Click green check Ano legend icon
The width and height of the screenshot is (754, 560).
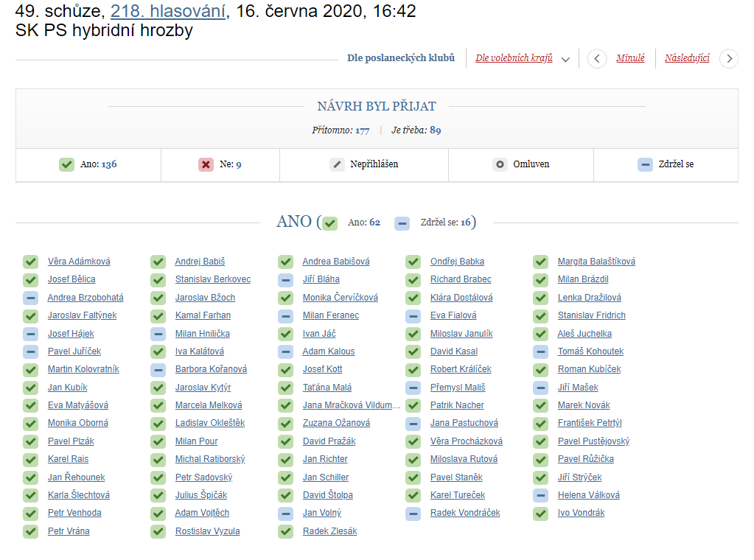(x=66, y=164)
